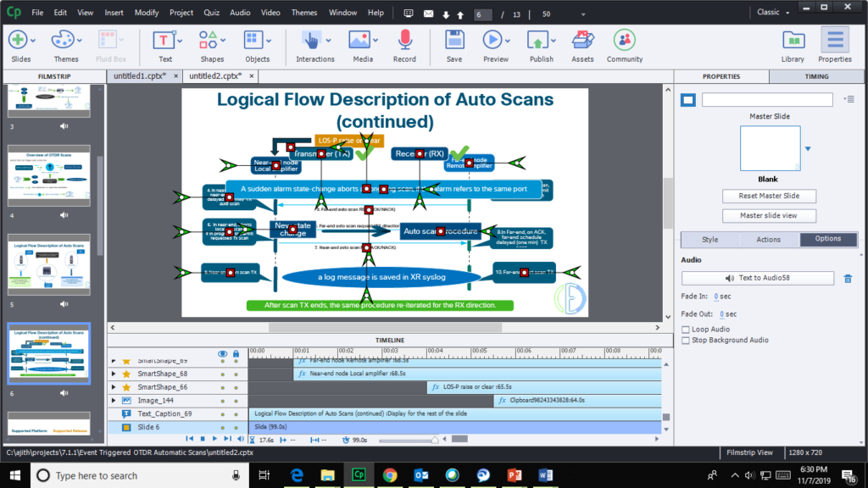868x488 pixels.
Task: Toggle lock dot for Slide 6 row
Action: click(236, 428)
